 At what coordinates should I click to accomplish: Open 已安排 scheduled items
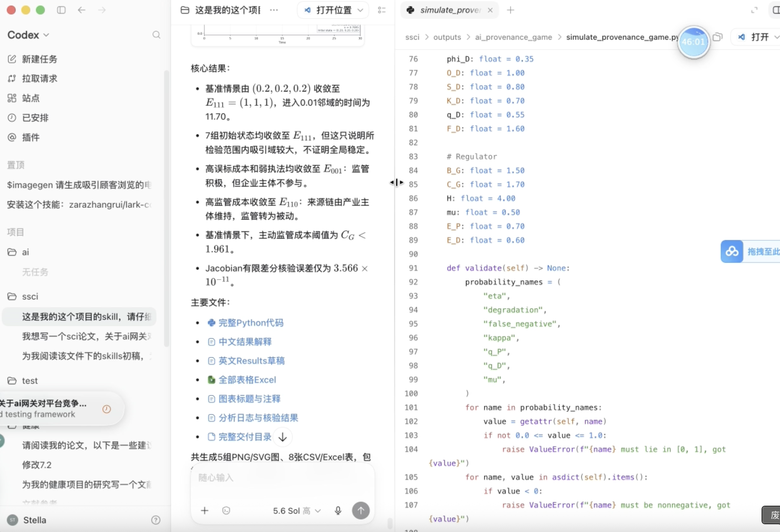tap(28, 118)
